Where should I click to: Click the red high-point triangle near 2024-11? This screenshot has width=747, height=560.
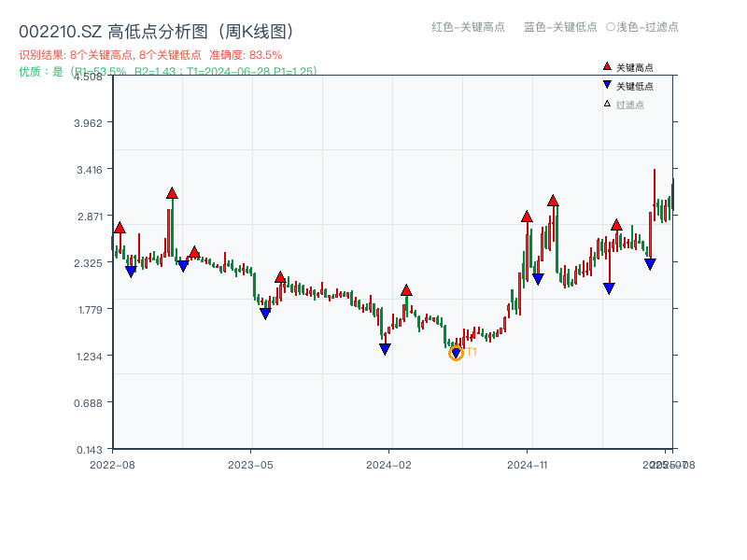click(528, 218)
